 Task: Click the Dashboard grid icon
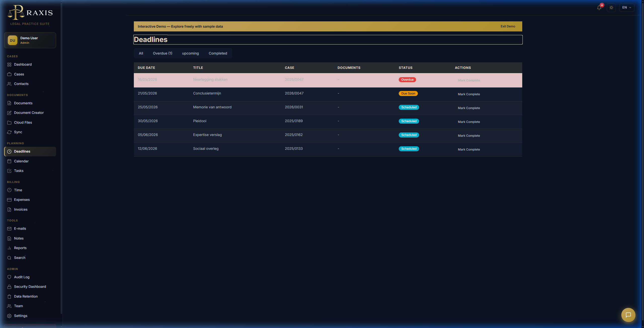pos(9,65)
